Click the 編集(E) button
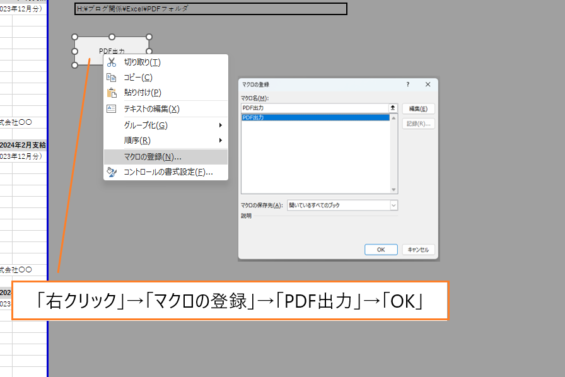The width and height of the screenshot is (565, 377). tap(418, 108)
